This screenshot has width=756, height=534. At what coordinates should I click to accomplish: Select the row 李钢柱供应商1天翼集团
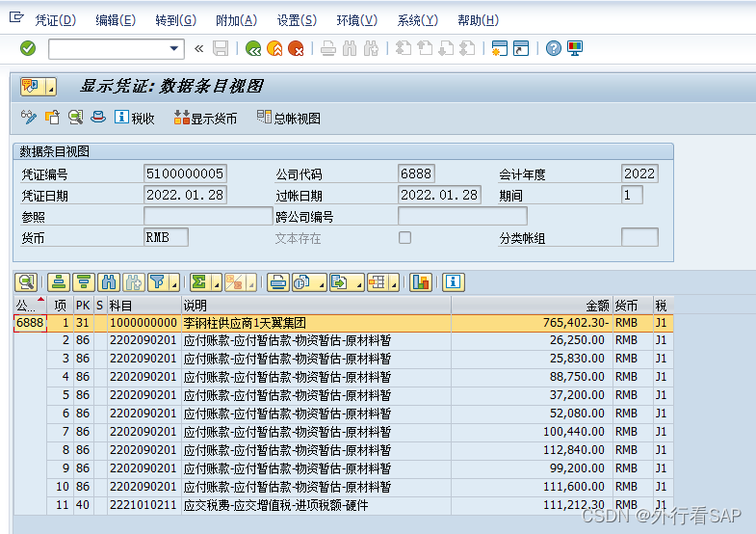(343, 323)
